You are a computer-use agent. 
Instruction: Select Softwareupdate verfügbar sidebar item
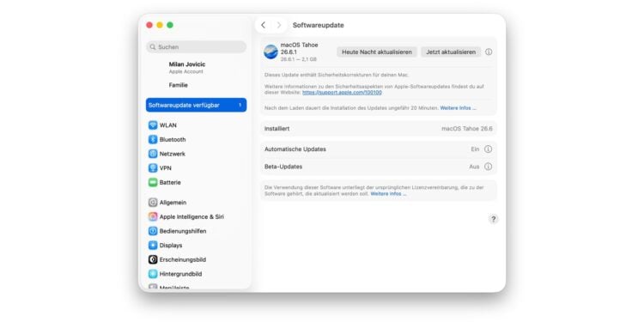tap(197, 105)
